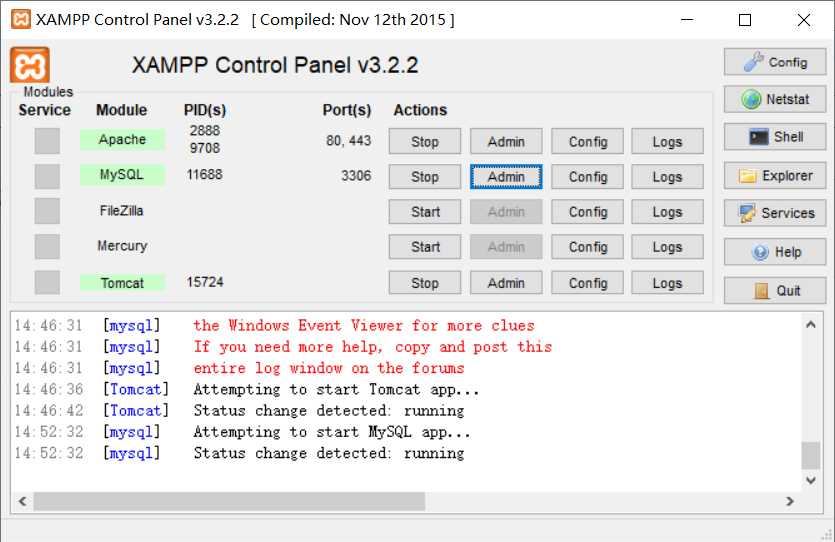
Task: Open Explorer folder button
Action: pos(775,176)
